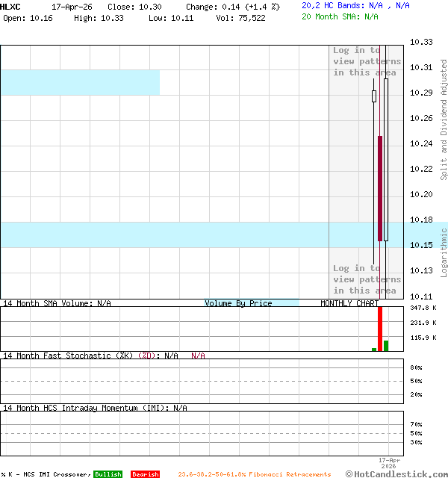This screenshot has width=448, height=478.
Task: Click the Volume By Price label
Action: (x=239, y=303)
